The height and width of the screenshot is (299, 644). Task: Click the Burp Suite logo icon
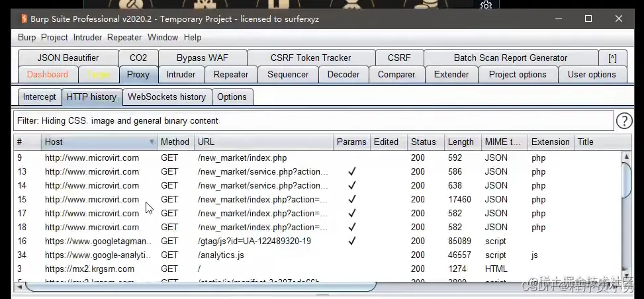click(x=24, y=19)
